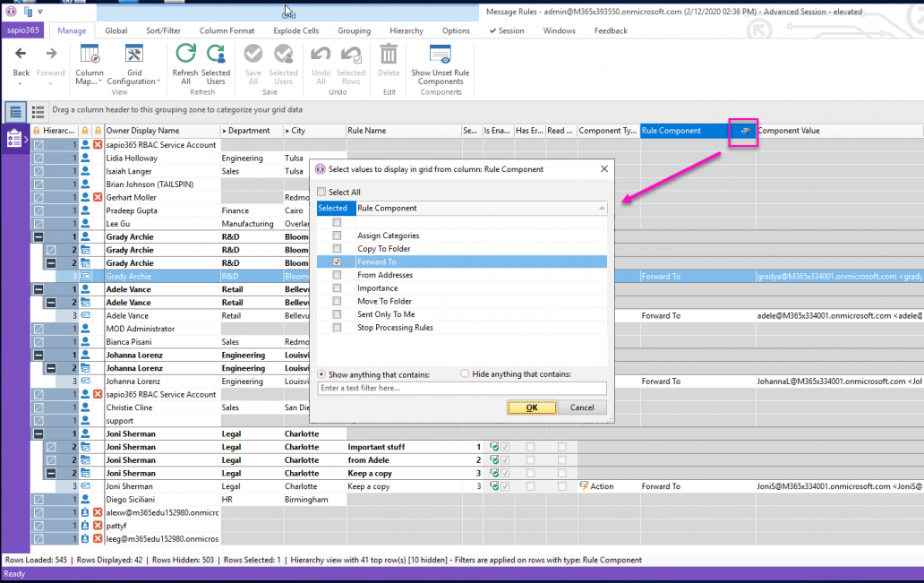Collapse the top-level Adele Vance row

38,289
